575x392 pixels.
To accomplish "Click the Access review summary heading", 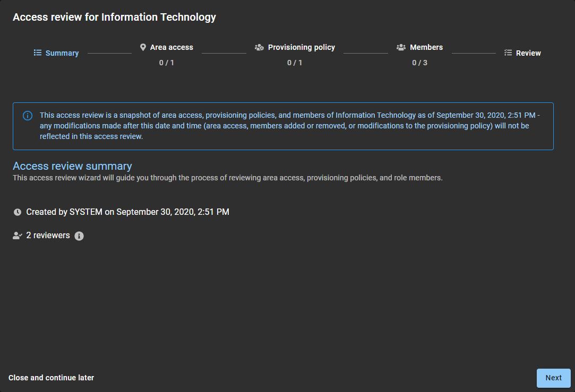I will point(72,166).
